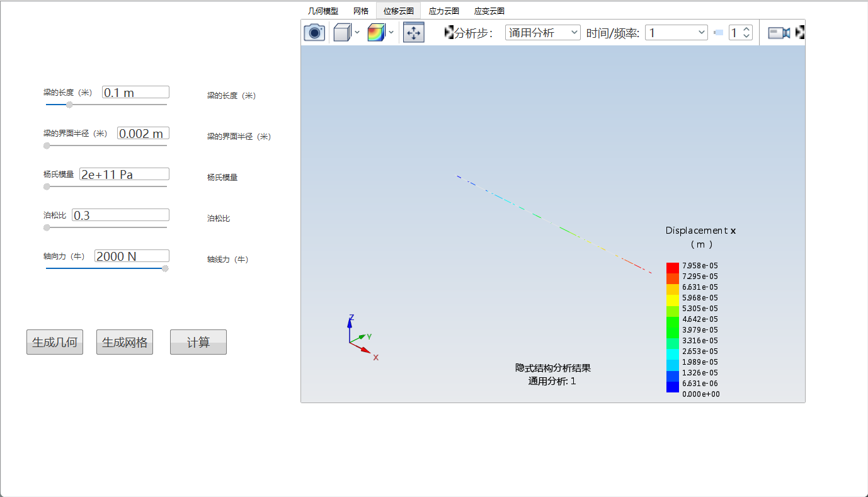Click the axial force 2000 N field
868x497 pixels.
[x=132, y=256]
